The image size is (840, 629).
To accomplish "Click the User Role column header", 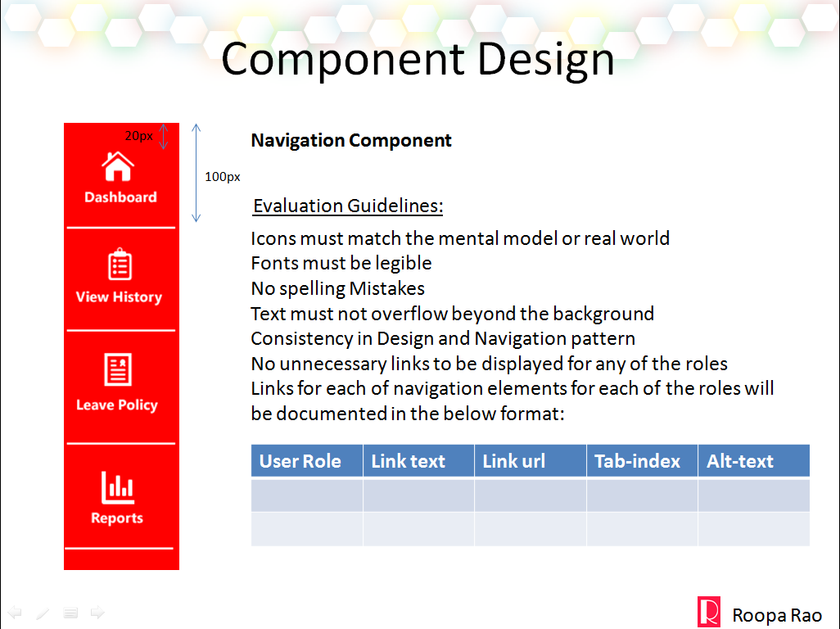I will 307,461.
